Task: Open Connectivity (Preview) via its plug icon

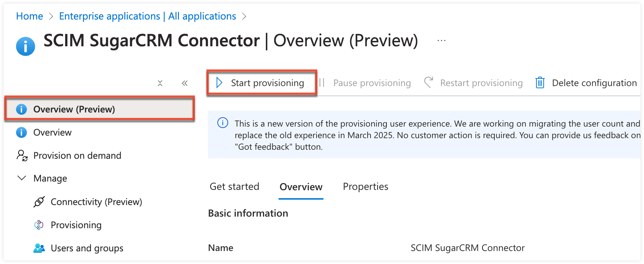Action: tap(39, 202)
